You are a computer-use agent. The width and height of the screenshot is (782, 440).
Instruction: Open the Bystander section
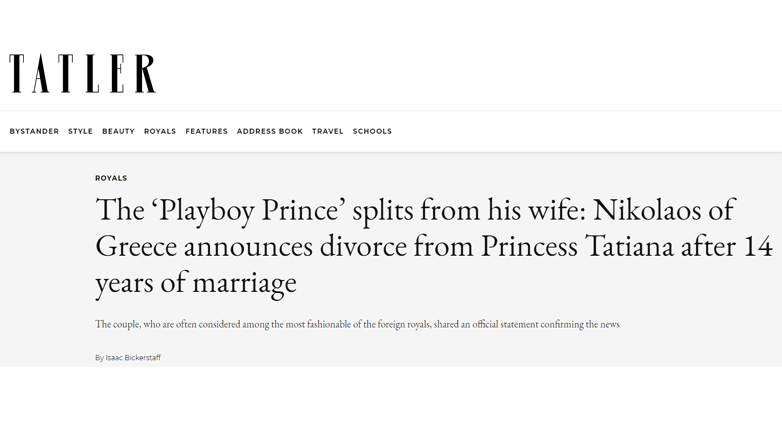(x=34, y=131)
